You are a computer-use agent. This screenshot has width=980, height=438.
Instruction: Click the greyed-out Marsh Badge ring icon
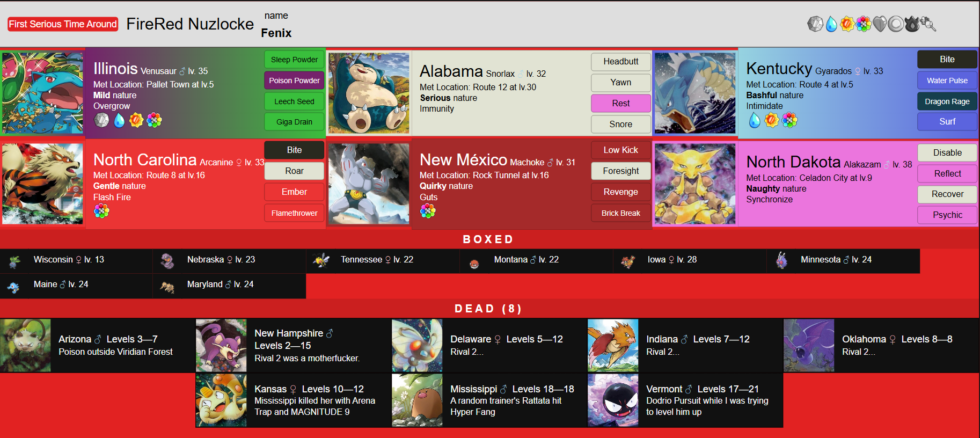[896, 24]
